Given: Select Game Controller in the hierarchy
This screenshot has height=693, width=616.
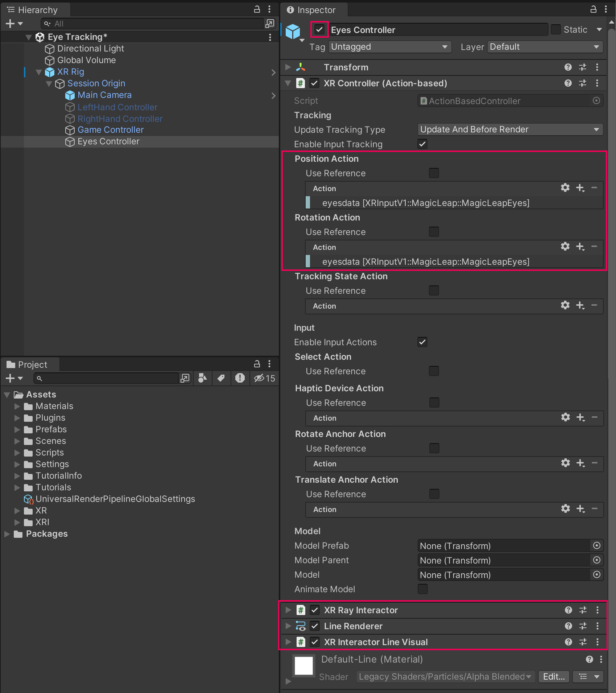Looking at the screenshot, I should click(110, 130).
